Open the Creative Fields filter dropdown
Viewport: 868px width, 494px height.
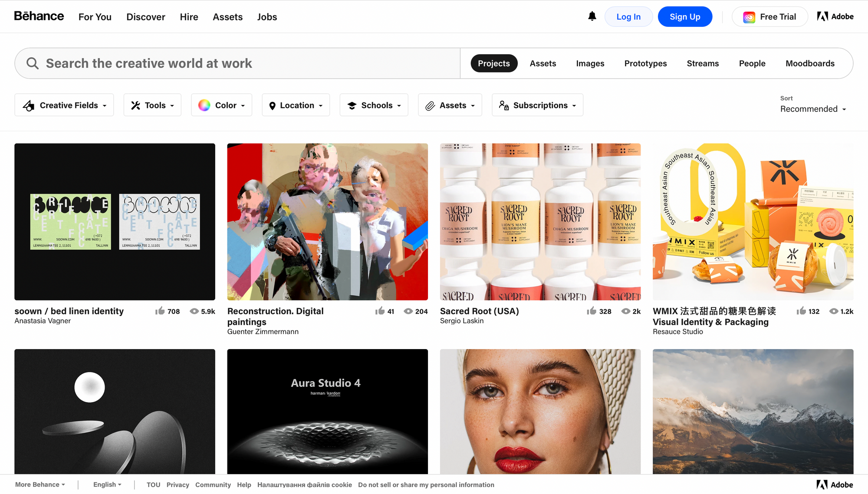point(64,105)
